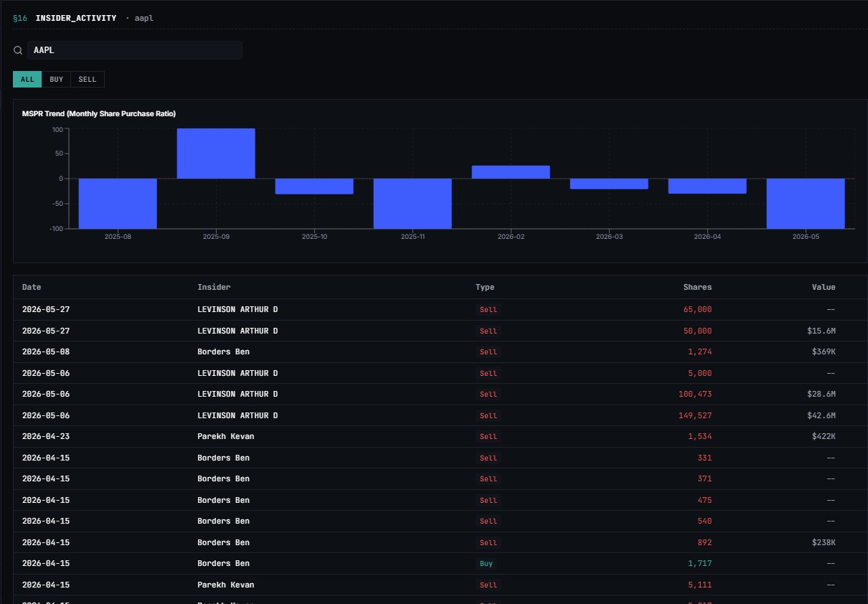Click the $15.6M value cell
Screen dimensions: 868x604
coord(821,331)
